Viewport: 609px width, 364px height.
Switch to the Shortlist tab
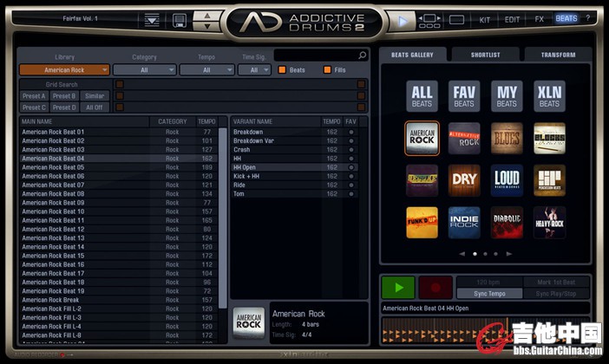(485, 55)
